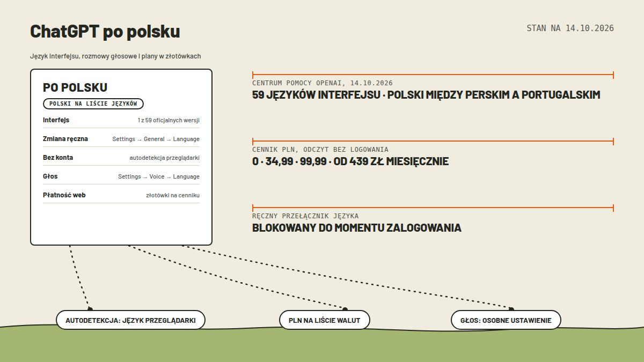Click the "POLSKI NA LIŚCIE JĘZYKÓW" badge

coord(93,104)
